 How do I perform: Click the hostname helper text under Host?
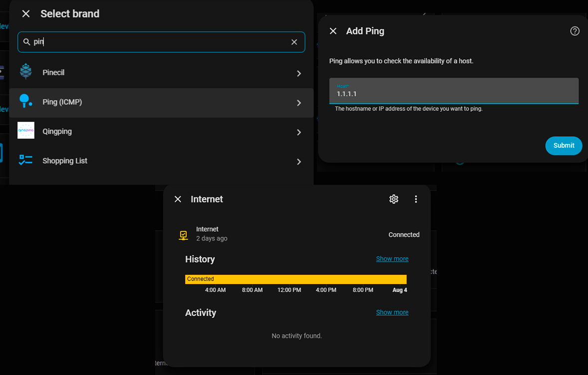[409, 109]
